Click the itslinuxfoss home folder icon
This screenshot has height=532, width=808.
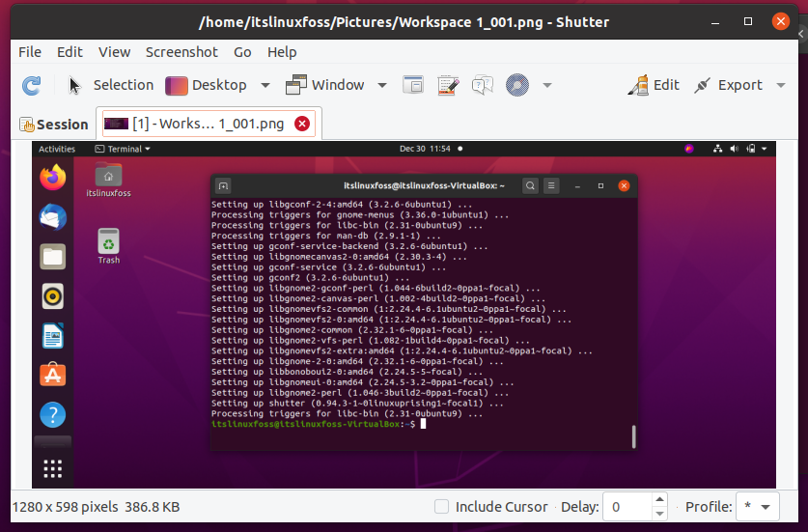tap(108, 181)
